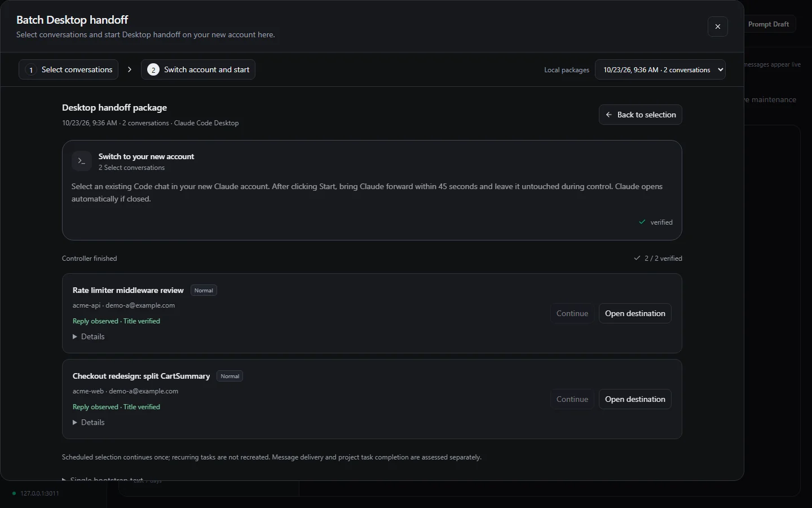Screen dimensions: 812x508
Task: Click the terminal icon beside Switch to your new account
Action: pyautogui.click(x=82, y=161)
